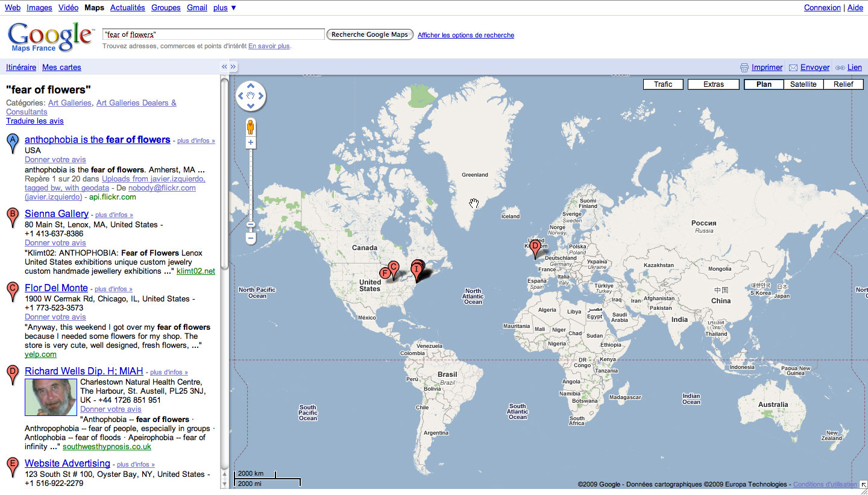Zoom out with the minus button
The width and height of the screenshot is (868, 495).
pyautogui.click(x=251, y=239)
